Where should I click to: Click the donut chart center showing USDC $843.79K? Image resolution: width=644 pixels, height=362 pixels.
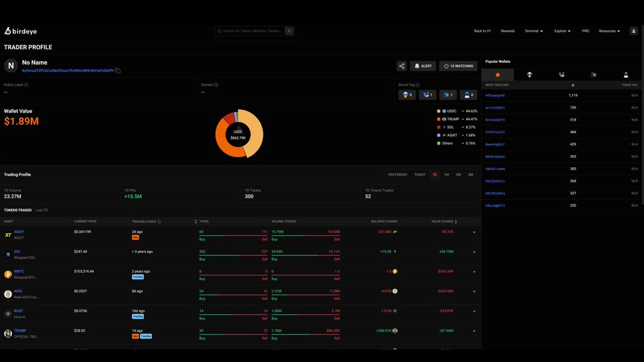238,135
